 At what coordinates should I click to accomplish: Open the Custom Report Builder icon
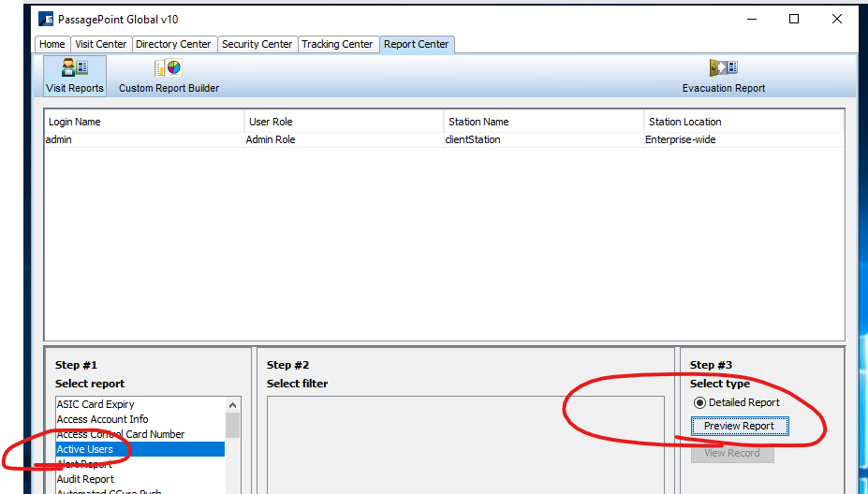169,76
